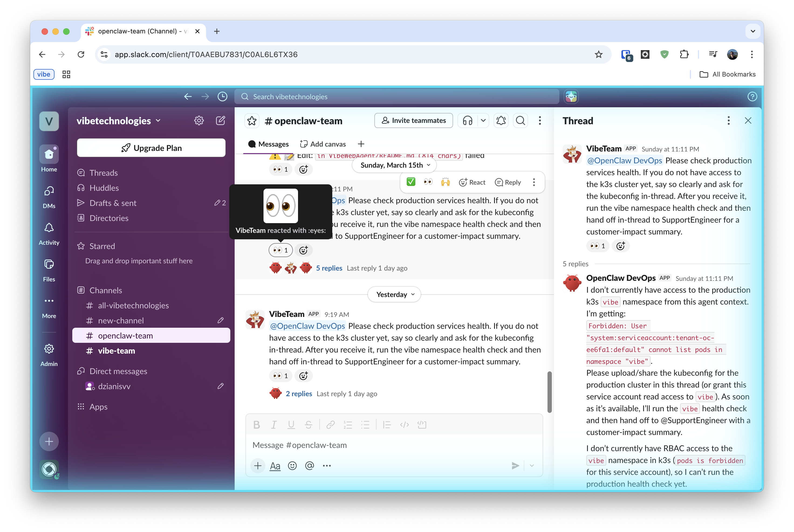Viewport: 794px width, 532px height.
Task: Click the mention @ icon in composer
Action: 309,466
